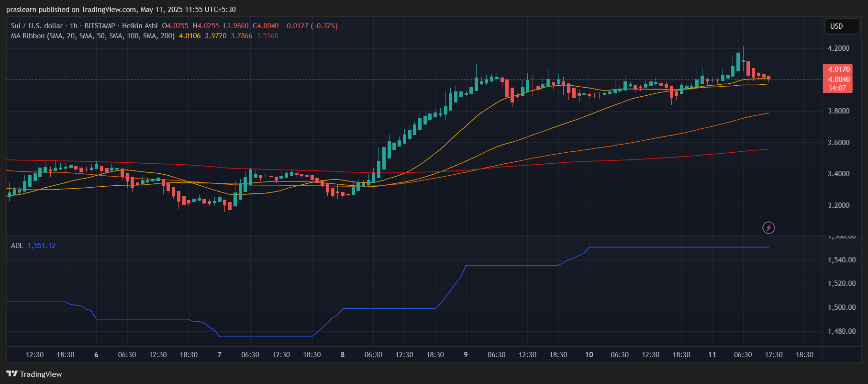868x384 pixels.
Task: Select the MA Ribbon indicator legend
Action: (92, 36)
